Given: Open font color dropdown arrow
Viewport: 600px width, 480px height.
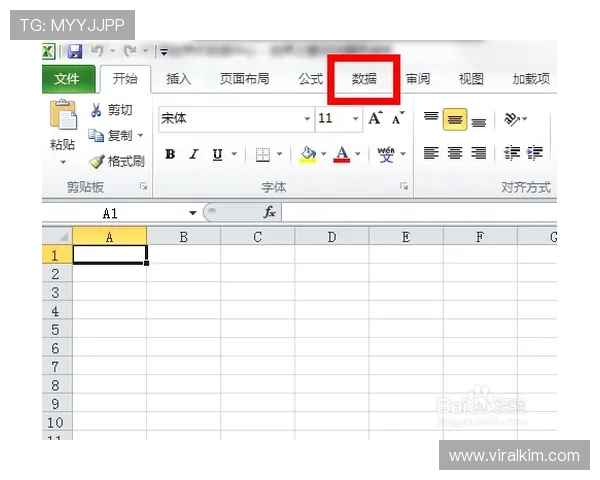Looking at the screenshot, I should pyautogui.click(x=357, y=154).
